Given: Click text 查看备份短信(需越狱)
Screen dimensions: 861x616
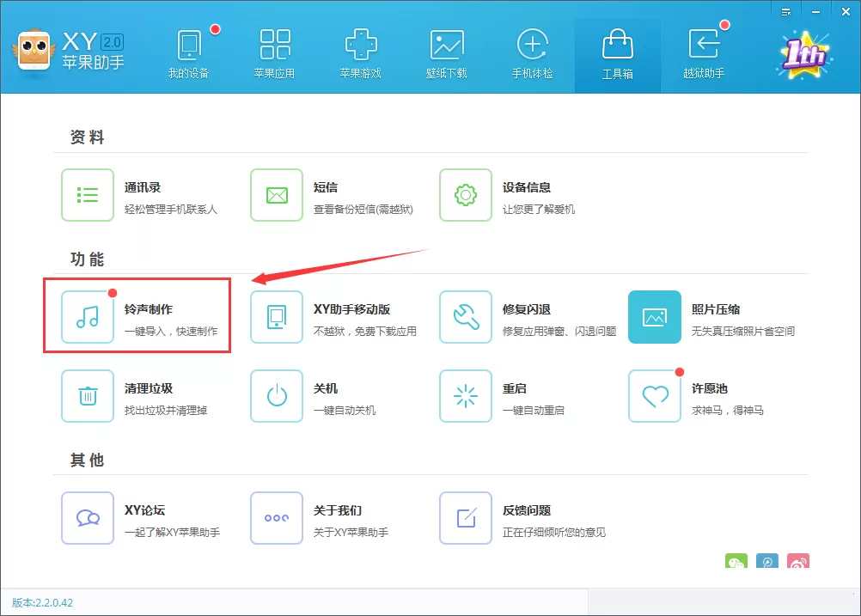Looking at the screenshot, I should pos(363,209).
